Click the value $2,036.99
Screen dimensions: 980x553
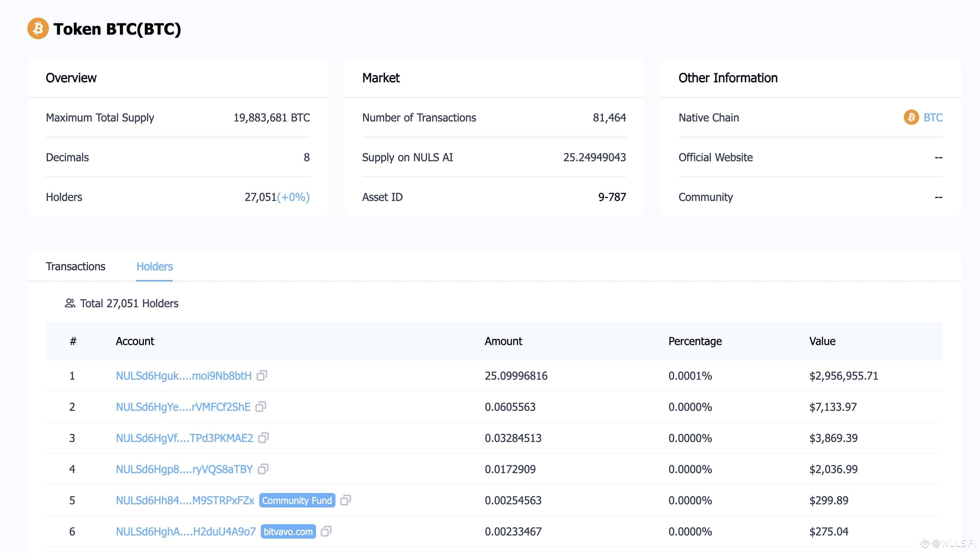(834, 469)
